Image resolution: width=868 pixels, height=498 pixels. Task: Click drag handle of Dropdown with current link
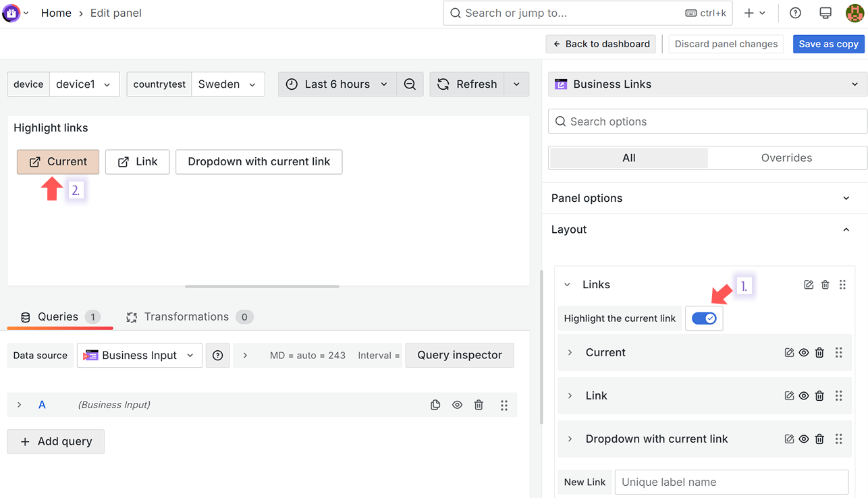click(x=839, y=439)
